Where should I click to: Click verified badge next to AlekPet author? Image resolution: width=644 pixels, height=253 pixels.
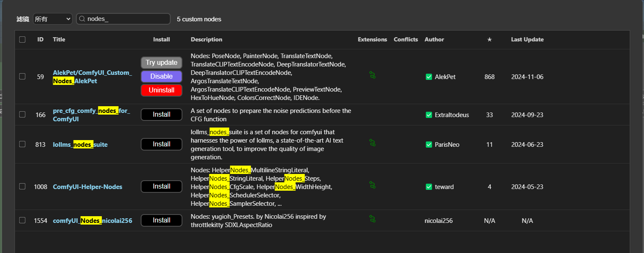tap(428, 77)
